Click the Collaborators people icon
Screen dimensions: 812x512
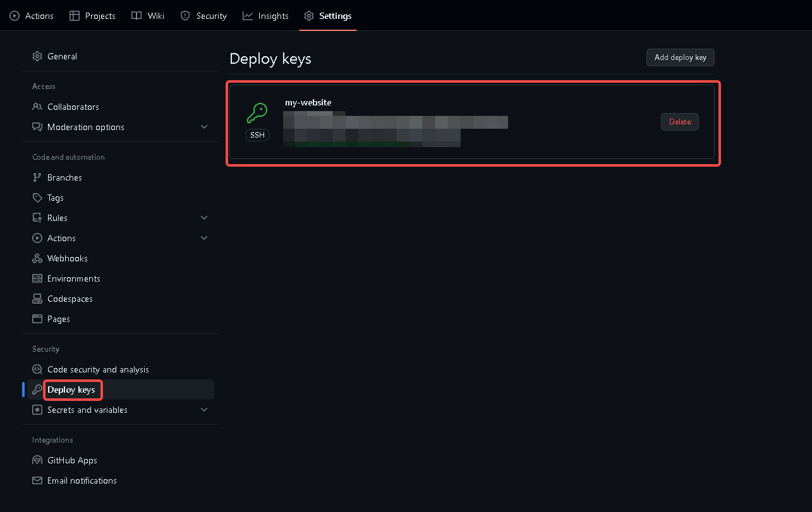tap(37, 107)
